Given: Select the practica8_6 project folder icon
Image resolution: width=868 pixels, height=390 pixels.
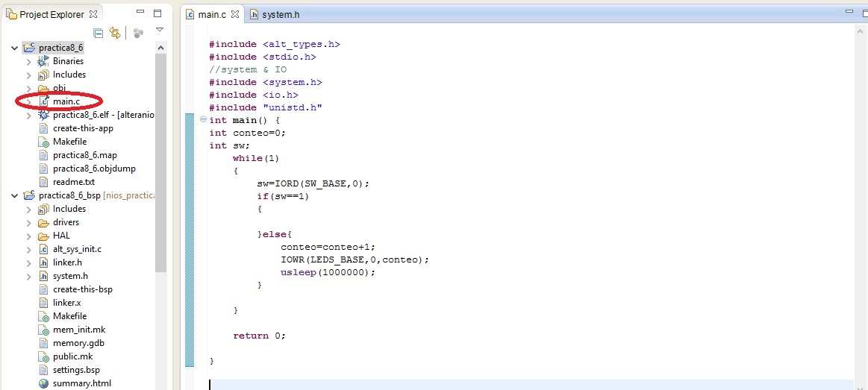Looking at the screenshot, I should point(29,48).
